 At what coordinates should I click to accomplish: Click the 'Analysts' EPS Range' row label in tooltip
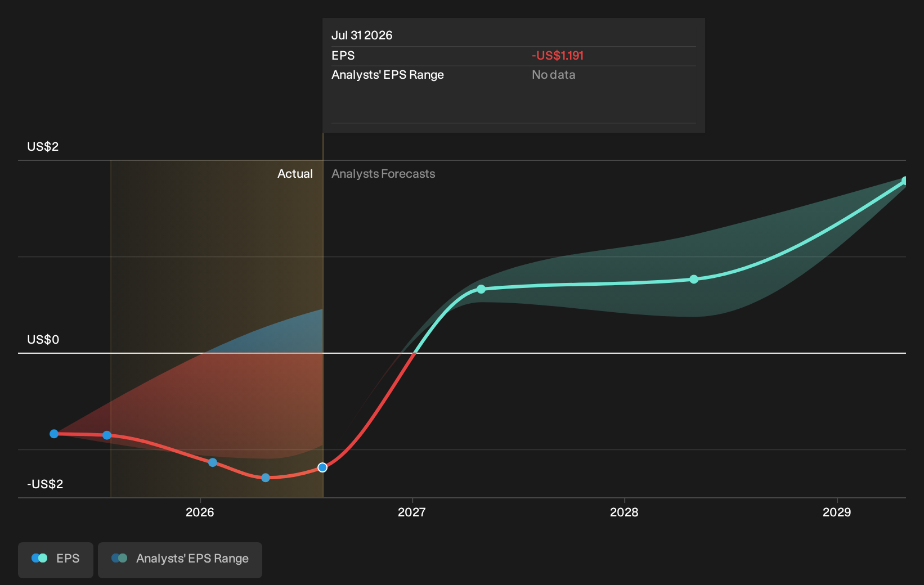point(388,75)
